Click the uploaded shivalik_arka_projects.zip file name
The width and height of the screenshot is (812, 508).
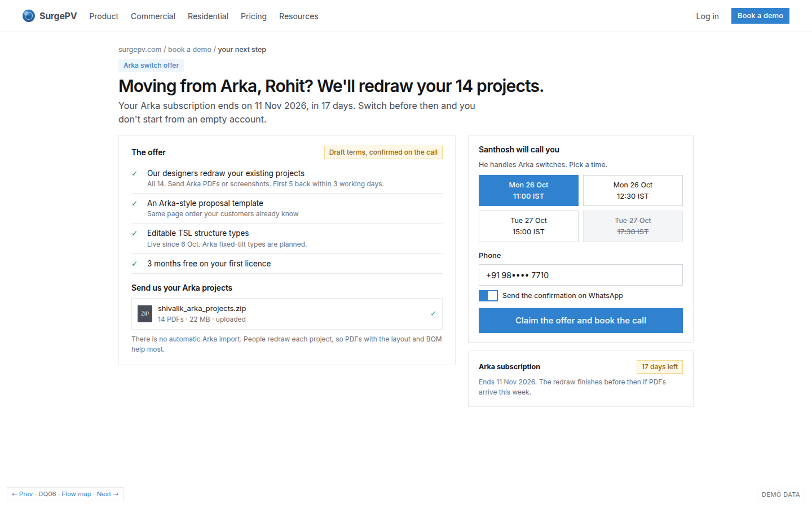[x=202, y=309]
